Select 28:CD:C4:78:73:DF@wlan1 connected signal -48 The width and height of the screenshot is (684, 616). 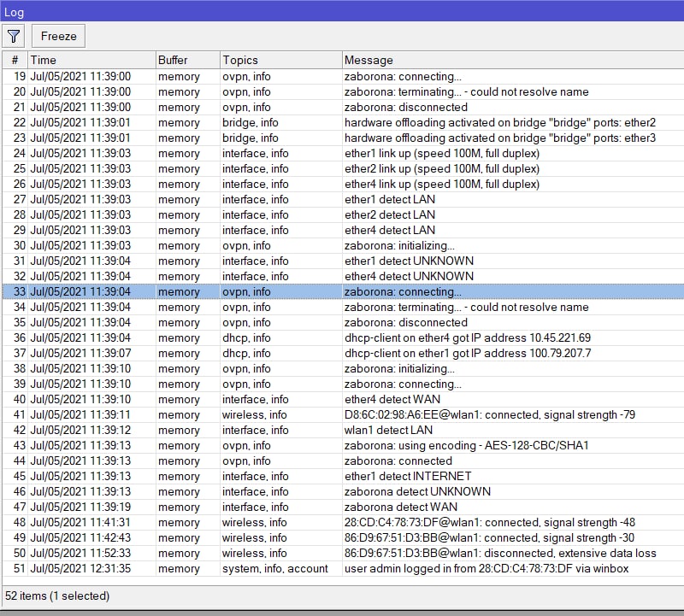[x=489, y=522]
